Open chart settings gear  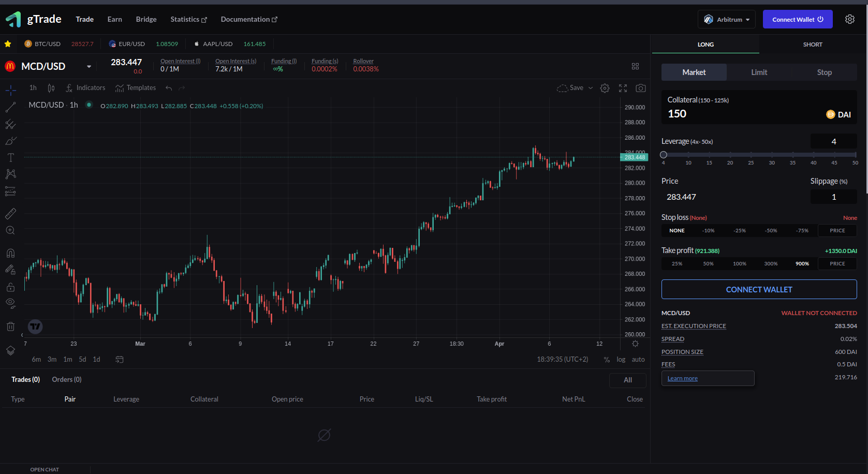tap(605, 88)
